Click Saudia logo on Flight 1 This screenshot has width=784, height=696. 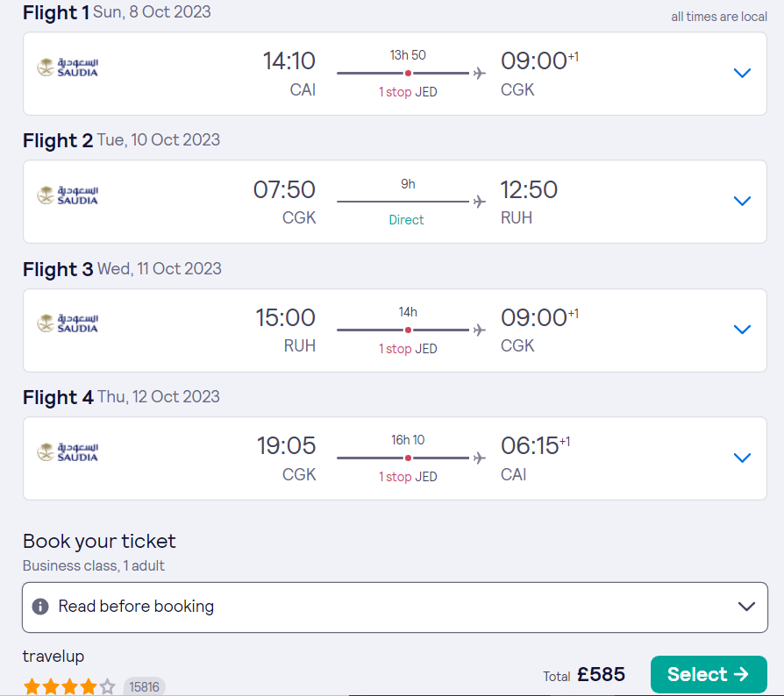68,67
